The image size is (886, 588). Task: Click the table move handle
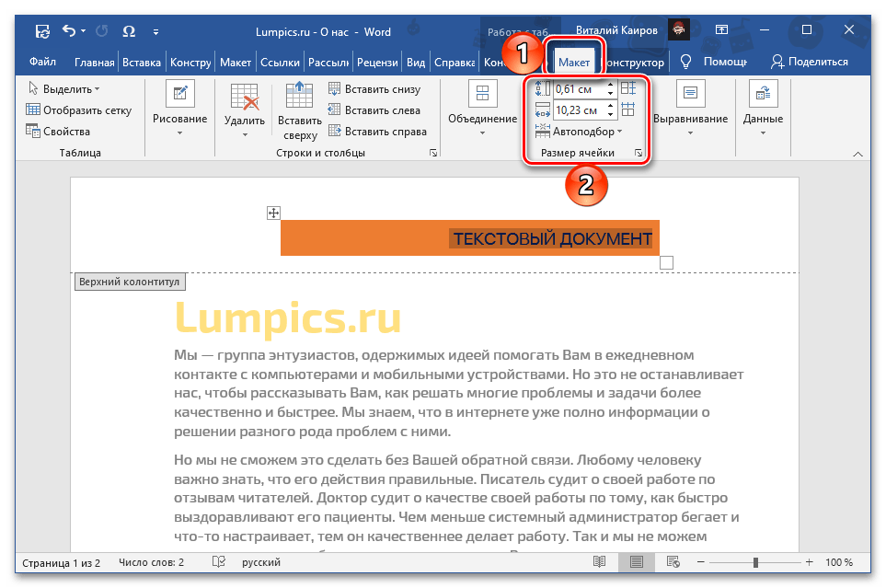pos(273,213)
